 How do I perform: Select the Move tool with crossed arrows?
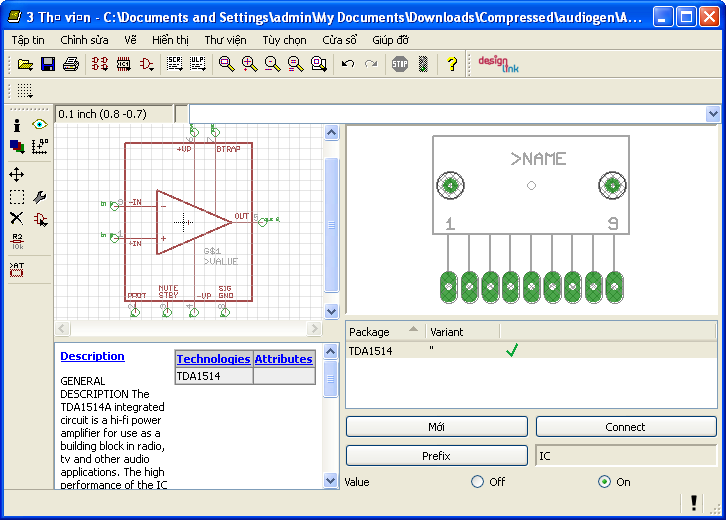(17, 174)
